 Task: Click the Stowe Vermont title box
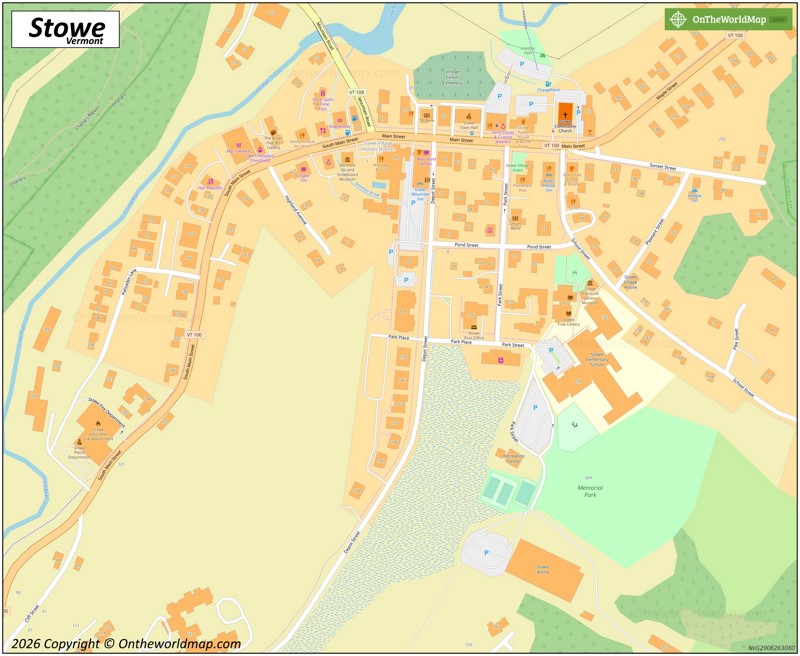pos(65,30)
